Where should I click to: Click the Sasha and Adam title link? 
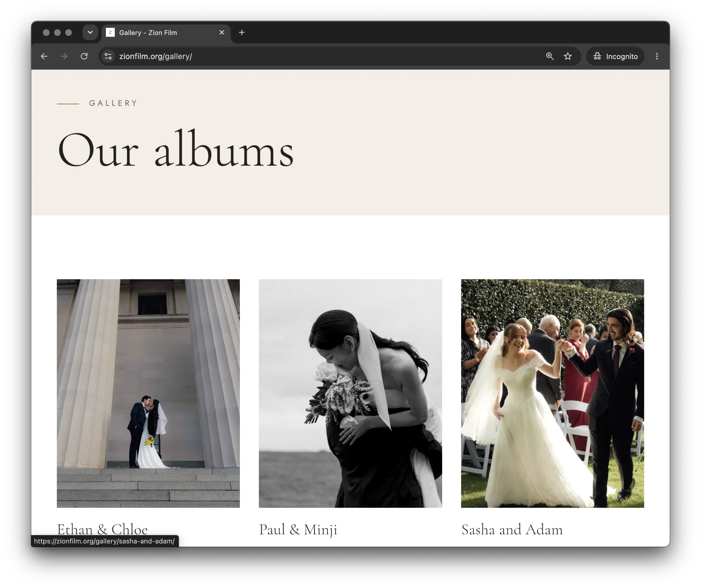512,530
